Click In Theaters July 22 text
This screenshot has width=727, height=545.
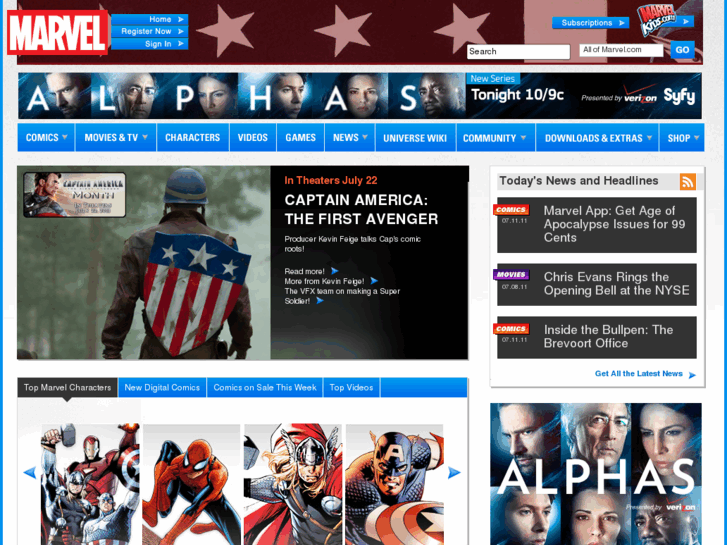(x=331, y=180)
